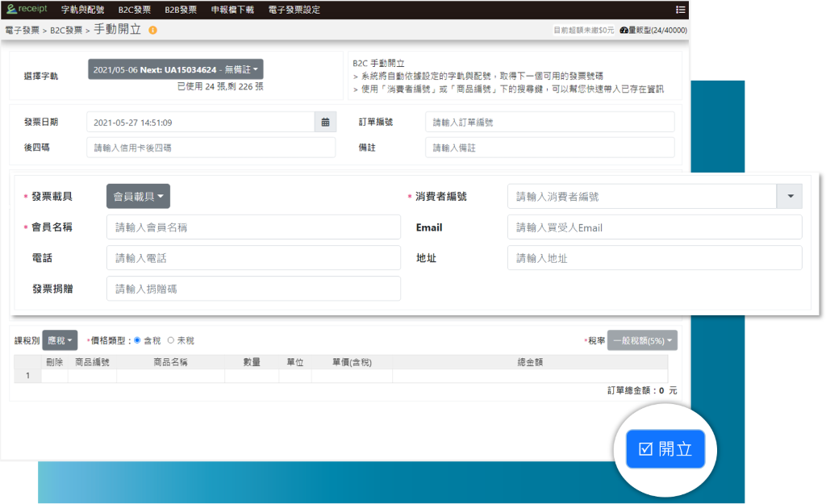The image size is (826, 504).
Task: Open the 一般稅額(5%) tax rate dropdown
Action: [x=642, y=340]
